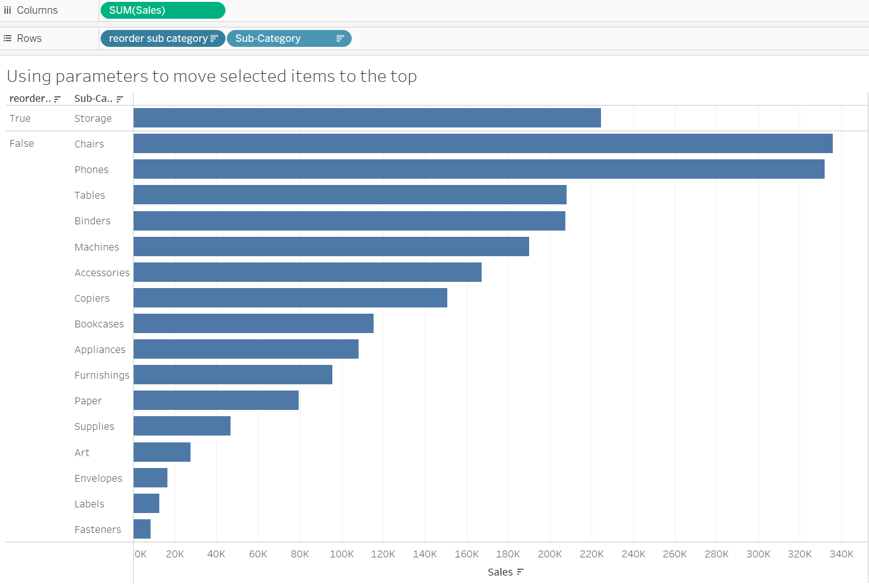Click the Columns shelf label
This screenshot has height=588, width=869.
37,11
